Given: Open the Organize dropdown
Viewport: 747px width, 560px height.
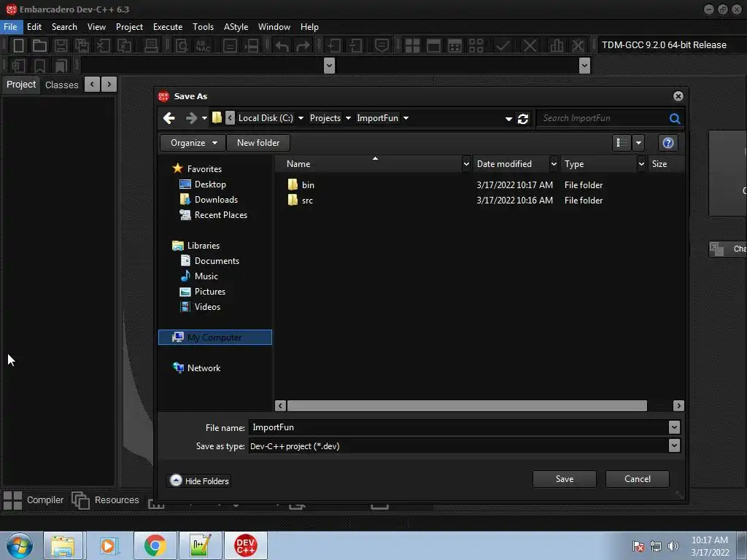Looking at the screenshot, I should [193, 143].
